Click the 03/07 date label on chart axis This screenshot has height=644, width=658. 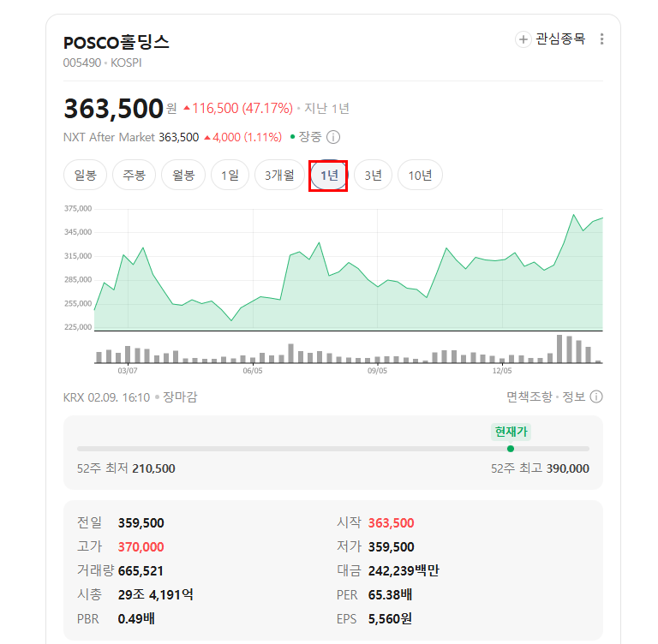coord(128,371)
